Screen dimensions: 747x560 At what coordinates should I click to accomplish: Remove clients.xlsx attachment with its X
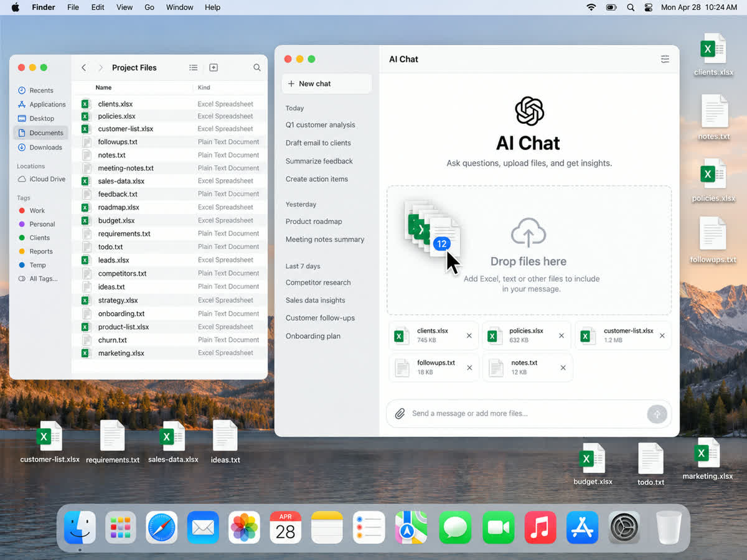pyautogui.click(x=469, y=335)
